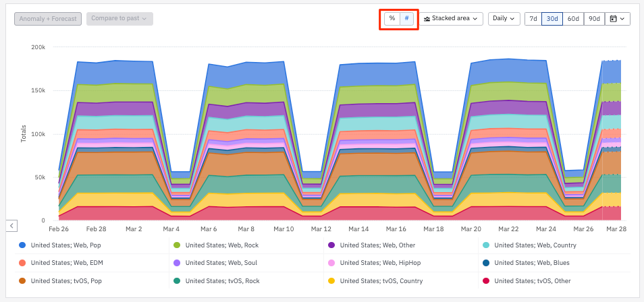
Task: Click the purple Web, Other legend dot
Action: (x=331, y=245)
